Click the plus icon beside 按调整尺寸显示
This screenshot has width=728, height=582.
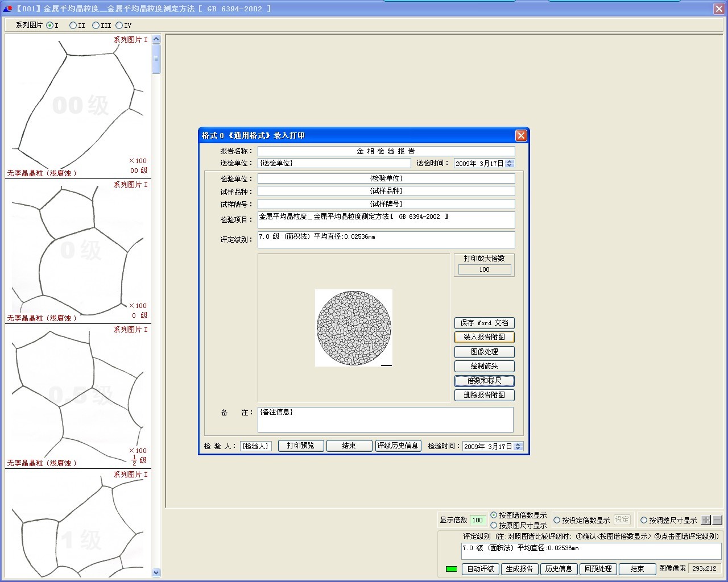pos(706,520)
